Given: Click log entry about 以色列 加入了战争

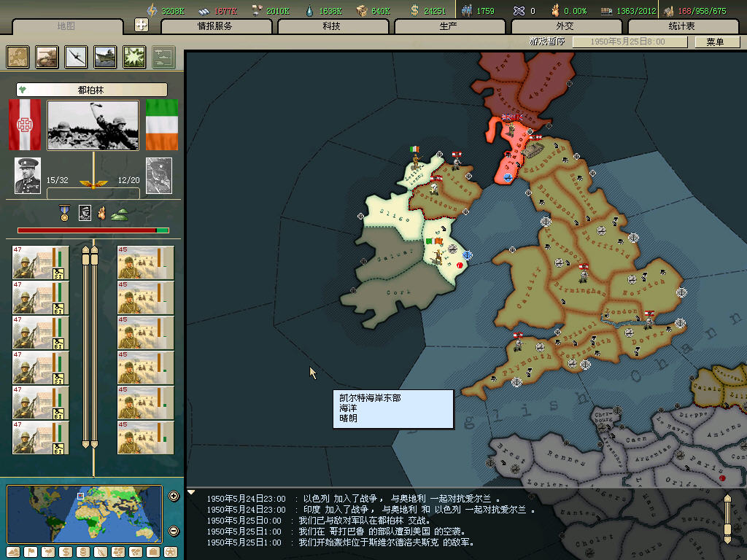Looking at the screenshot, I should click(x=353, y=499).
